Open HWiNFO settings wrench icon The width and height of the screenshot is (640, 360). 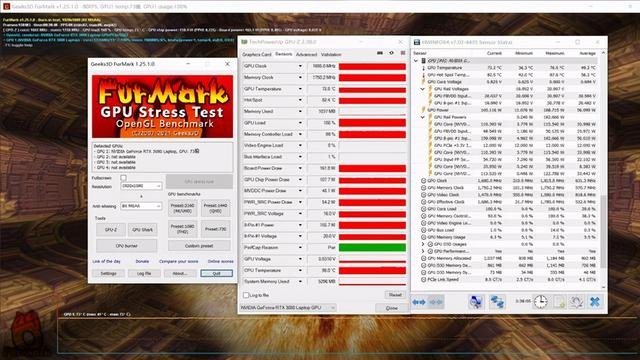576,302
